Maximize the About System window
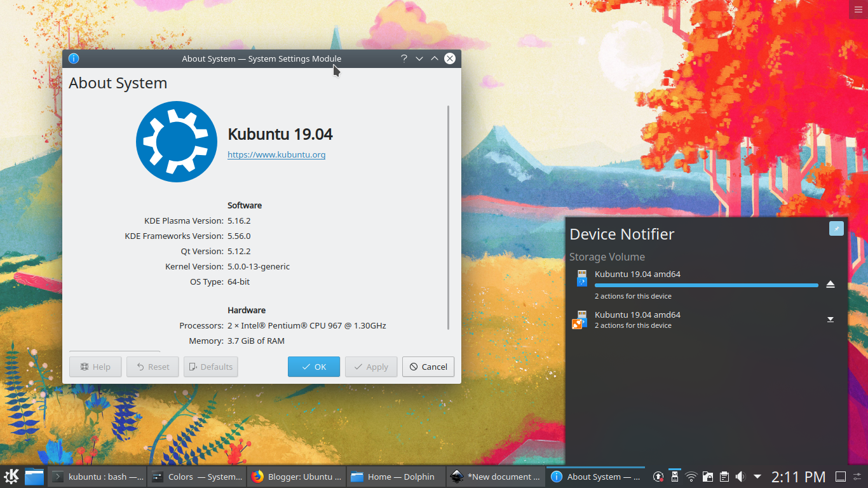The height and width of the screenshot is (488, 868). pyautogui.click(x=435, y=58)
